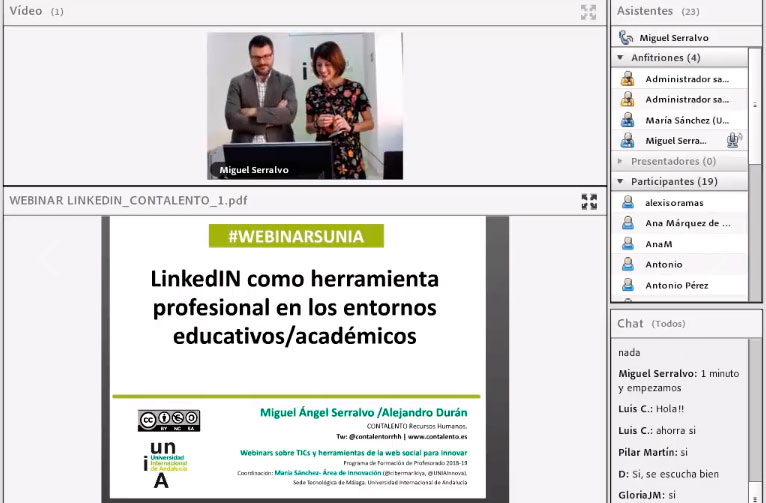Click Miguel Serralvo's '1 minuto y empezamos' message

(679, 380)
